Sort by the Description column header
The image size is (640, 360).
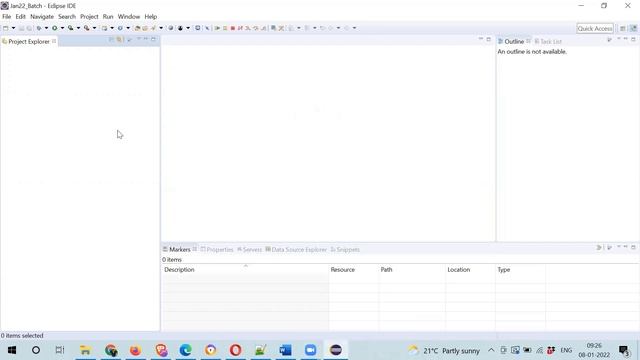245,270
